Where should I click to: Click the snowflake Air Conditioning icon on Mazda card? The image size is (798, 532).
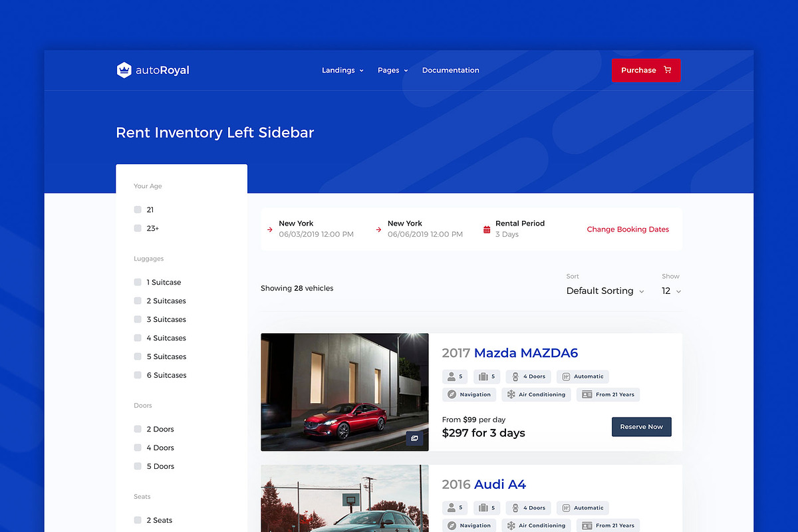(509, 394)
